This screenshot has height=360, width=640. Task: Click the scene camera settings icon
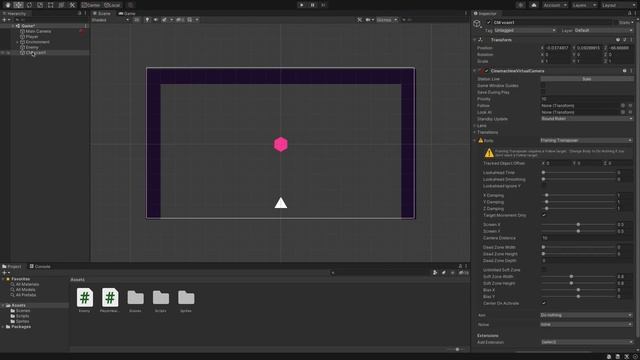coord(369,20)
